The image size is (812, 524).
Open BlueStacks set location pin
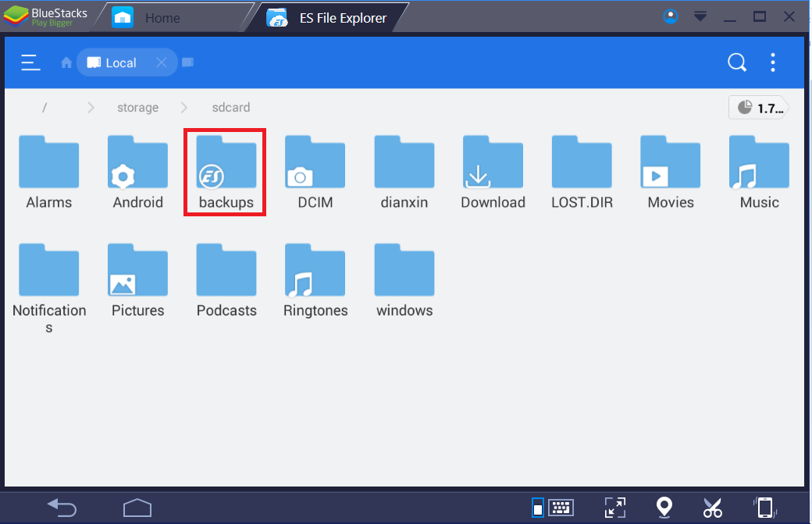664,508
